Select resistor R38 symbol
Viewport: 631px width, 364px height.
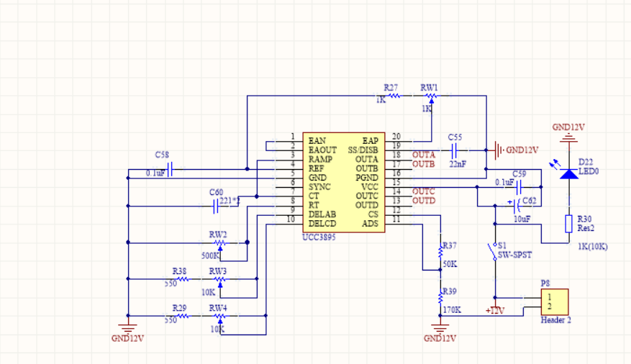pos(183,278)
